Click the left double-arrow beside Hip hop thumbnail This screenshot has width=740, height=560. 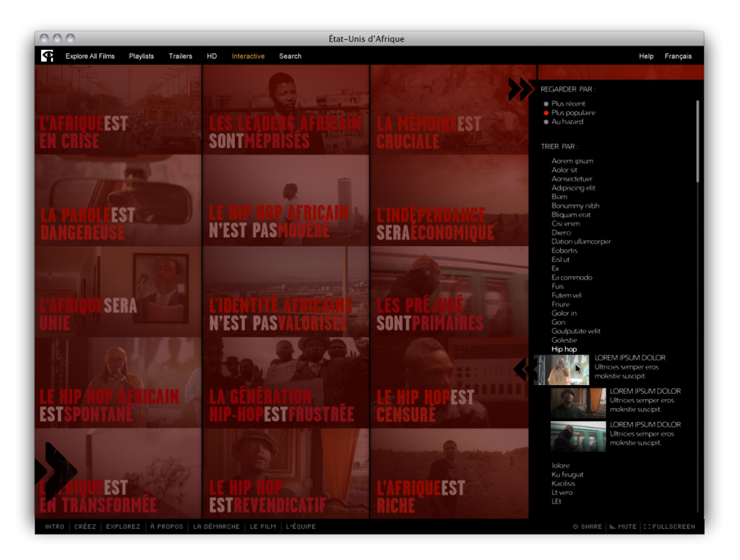coord(522,369)
